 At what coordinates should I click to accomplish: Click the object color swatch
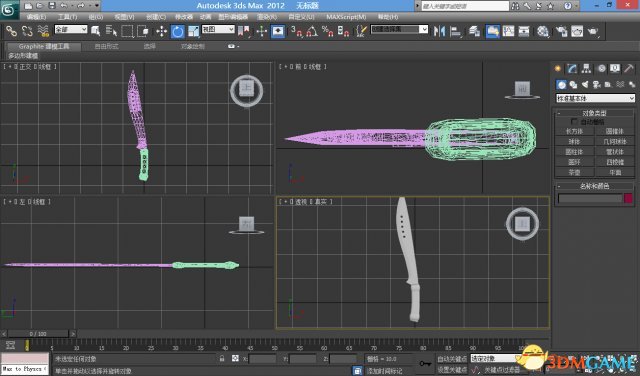tap(628, 198)
